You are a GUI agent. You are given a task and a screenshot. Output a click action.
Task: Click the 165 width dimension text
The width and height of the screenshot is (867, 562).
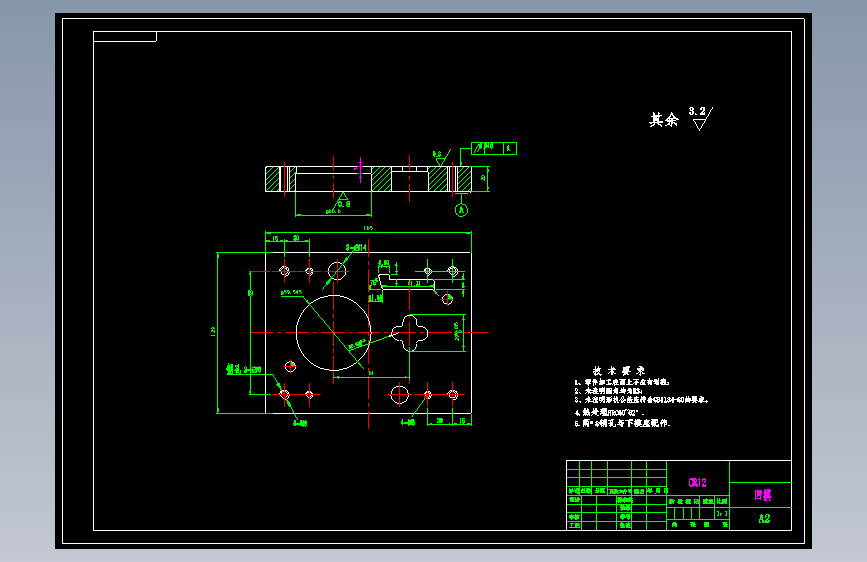point(368,228)
